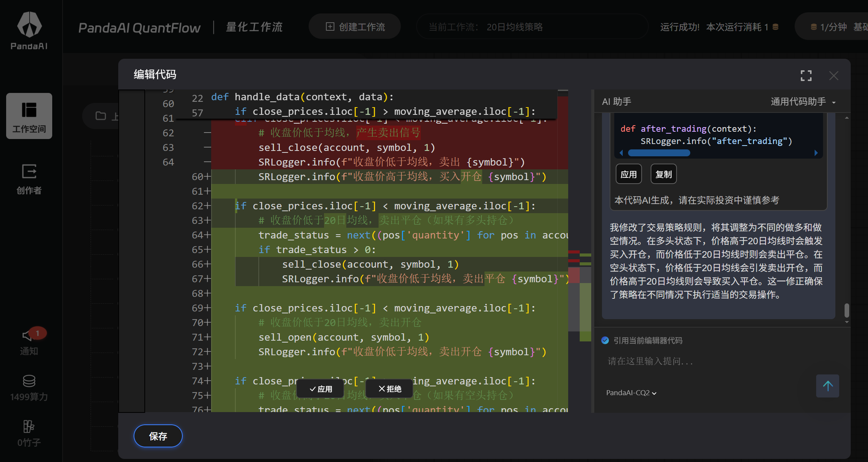Click the comment '收盘价低于20日均线，卖出开仓'
The height and width of the screenshot is (462, 868).
click(340, 323)
